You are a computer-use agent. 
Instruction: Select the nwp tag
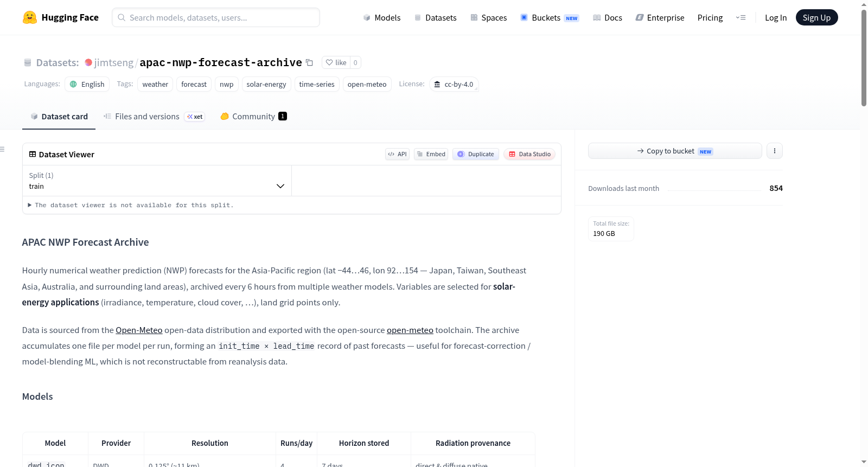[x=227, y=84]
